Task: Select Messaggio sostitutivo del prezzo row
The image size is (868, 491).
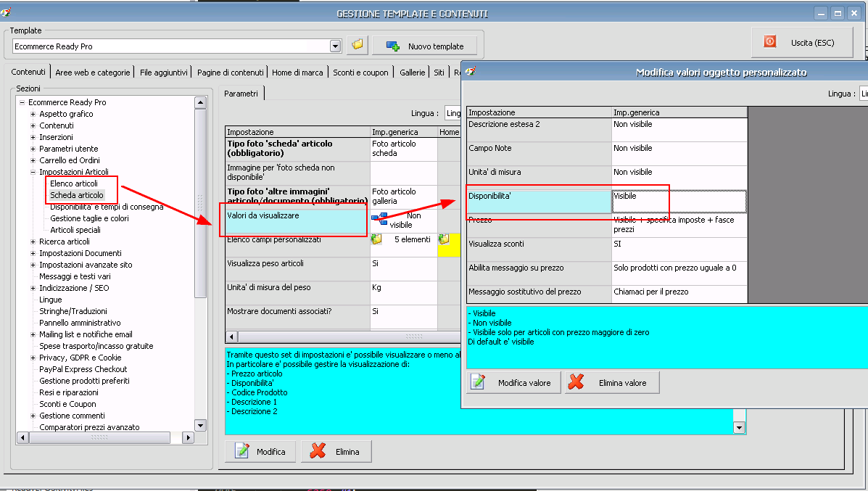Action: (x=540, y=294)
